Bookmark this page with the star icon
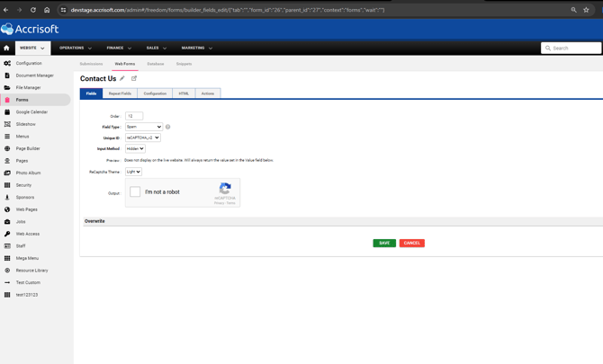Screen dimensions: 603x364 [586, 10]
